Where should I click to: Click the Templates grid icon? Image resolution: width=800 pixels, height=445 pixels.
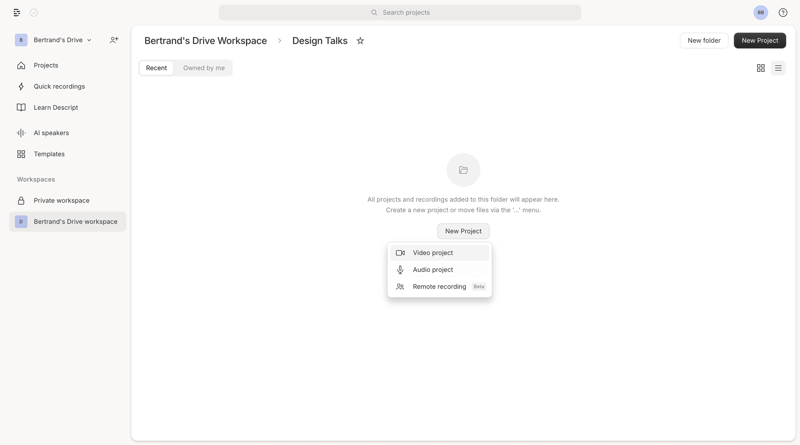(x=21, y=154)
